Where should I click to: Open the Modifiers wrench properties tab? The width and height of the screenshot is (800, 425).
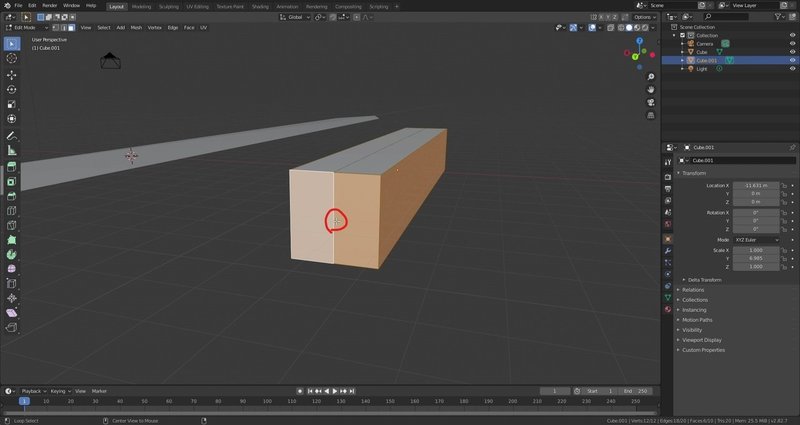(668, 251)
